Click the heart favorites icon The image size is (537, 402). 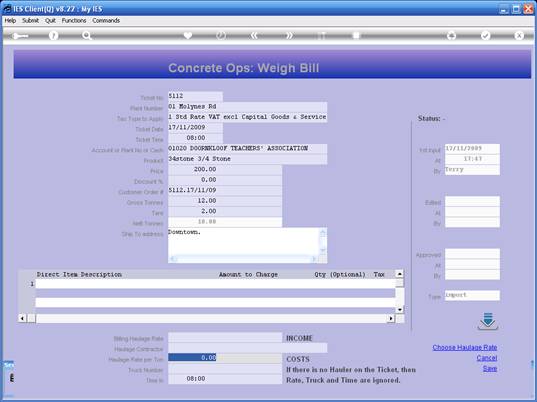188,35
